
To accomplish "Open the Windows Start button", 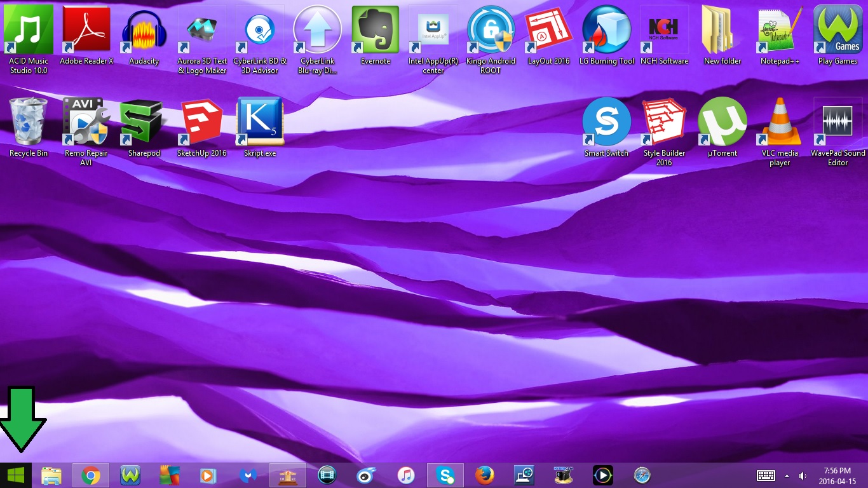I will click(16, 475).
